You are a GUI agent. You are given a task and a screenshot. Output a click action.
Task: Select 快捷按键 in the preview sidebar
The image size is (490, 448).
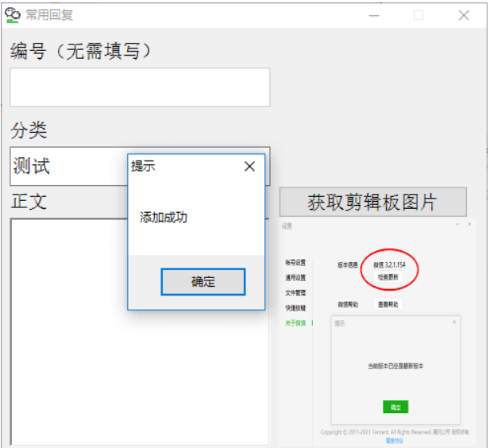coord(295,308)
